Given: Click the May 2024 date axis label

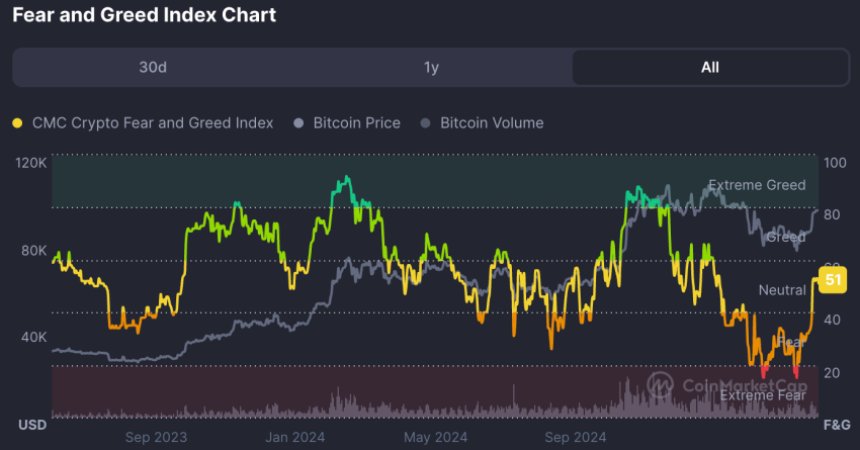Looking at the screenshot, I should click(x=435, y=437).
